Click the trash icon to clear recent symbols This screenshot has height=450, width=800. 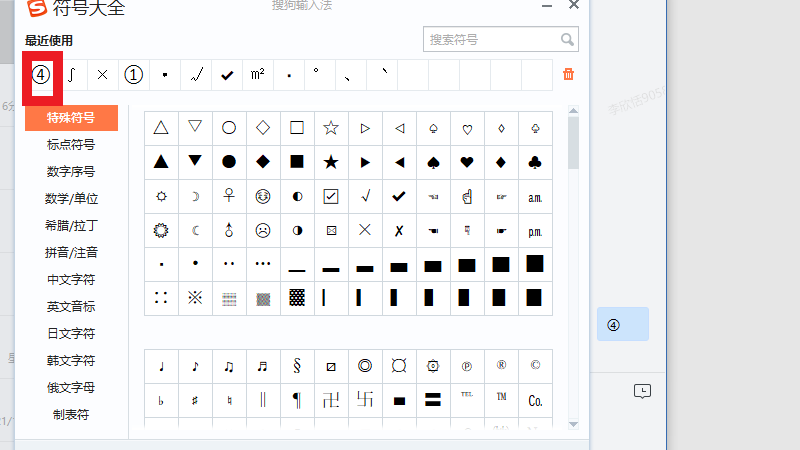point(569,74)
